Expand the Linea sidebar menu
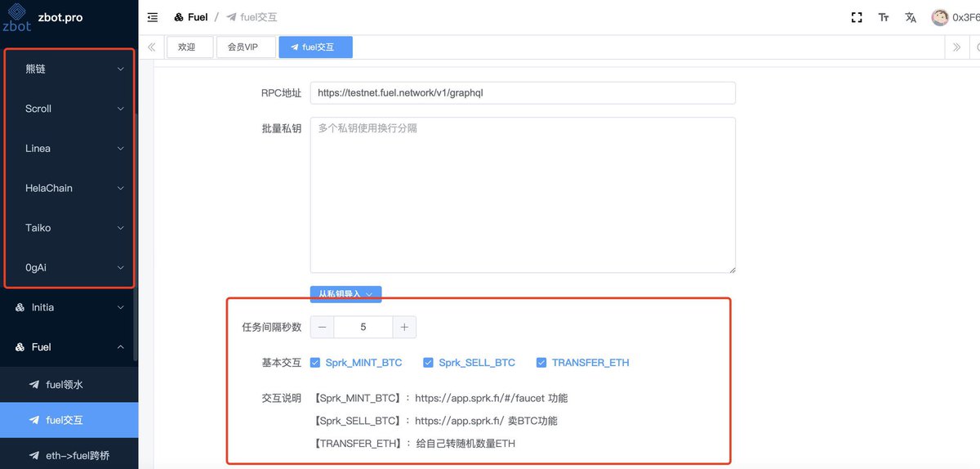The height and width of the screenshot is (469, 980). (69, 149)
